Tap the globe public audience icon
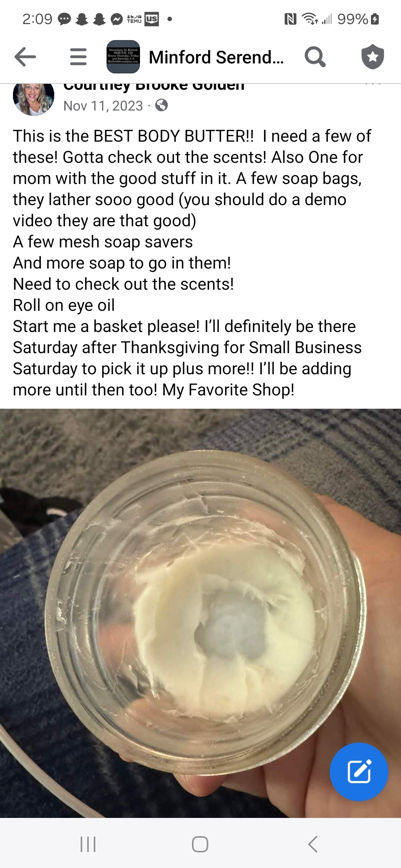The width and height of the screenshot is (401, 868). click(x=162, y=105)
